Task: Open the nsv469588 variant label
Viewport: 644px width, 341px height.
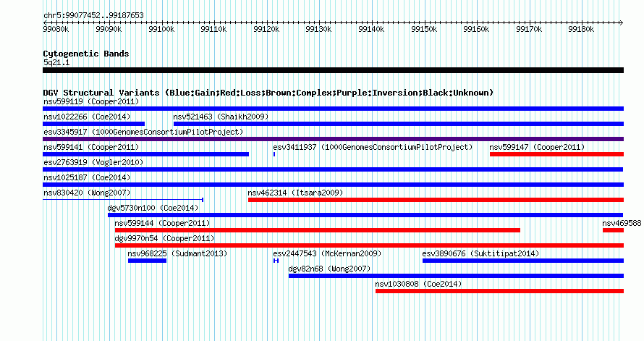Action: pos(622,223)
